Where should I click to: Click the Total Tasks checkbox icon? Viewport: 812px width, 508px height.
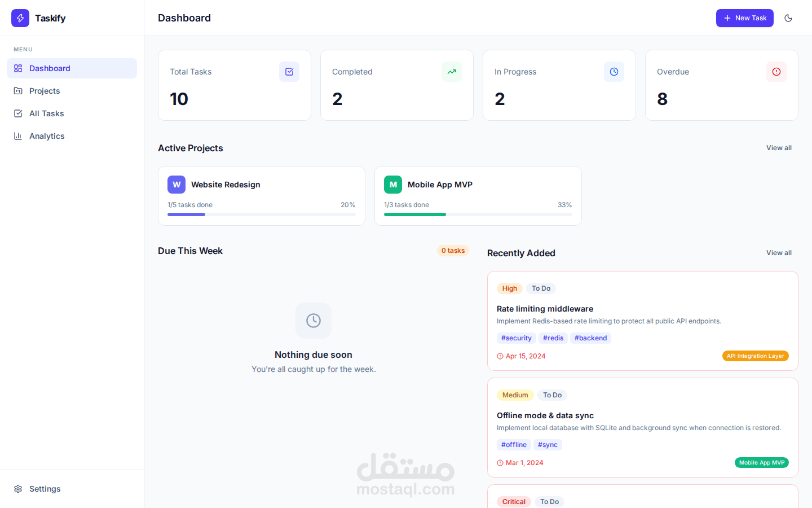click(x=289, y=72)
